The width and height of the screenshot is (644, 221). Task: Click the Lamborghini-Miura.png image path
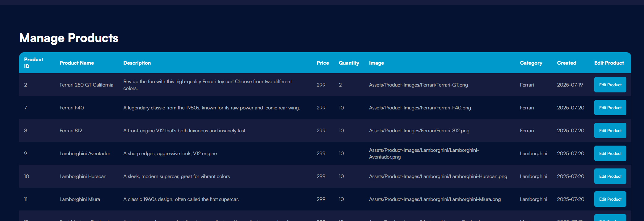435,199
